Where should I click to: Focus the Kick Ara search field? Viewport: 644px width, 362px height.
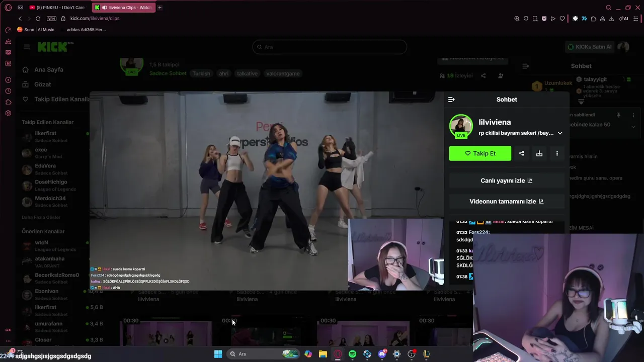click(330, 47)
